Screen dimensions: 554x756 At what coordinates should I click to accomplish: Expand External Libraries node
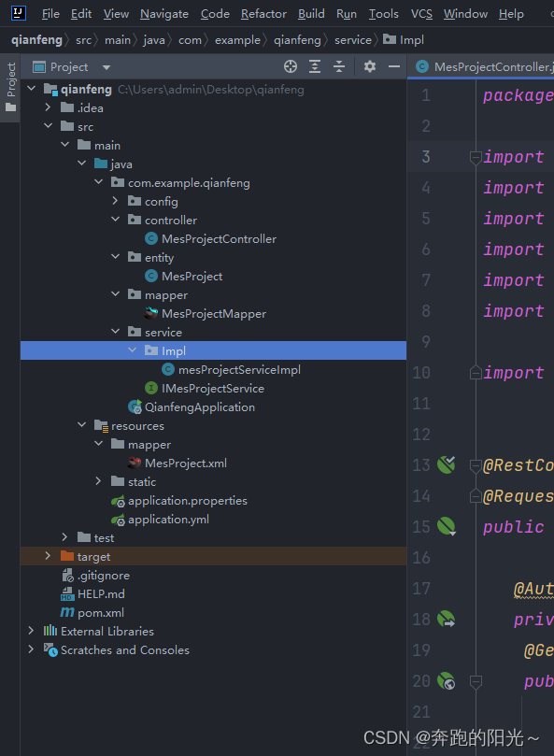click(x=31, y=631)
